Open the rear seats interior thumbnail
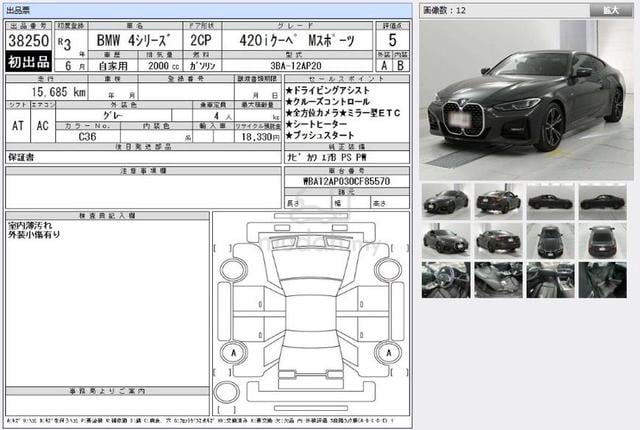The width and height of the screenshot is (640, 430). tap(602, 280)
